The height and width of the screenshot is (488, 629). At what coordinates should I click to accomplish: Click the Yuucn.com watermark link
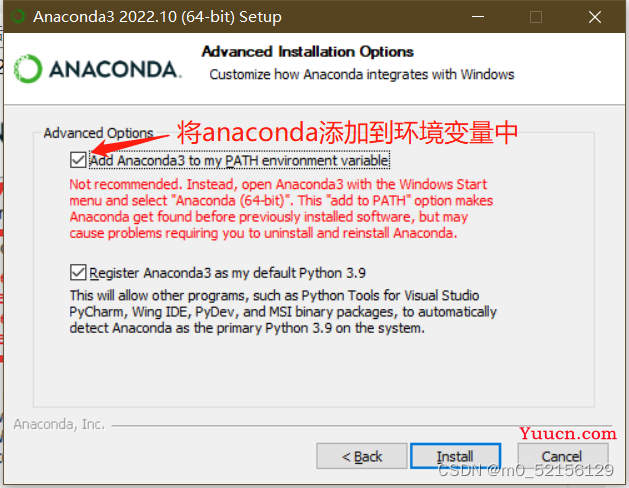[568, 433]
